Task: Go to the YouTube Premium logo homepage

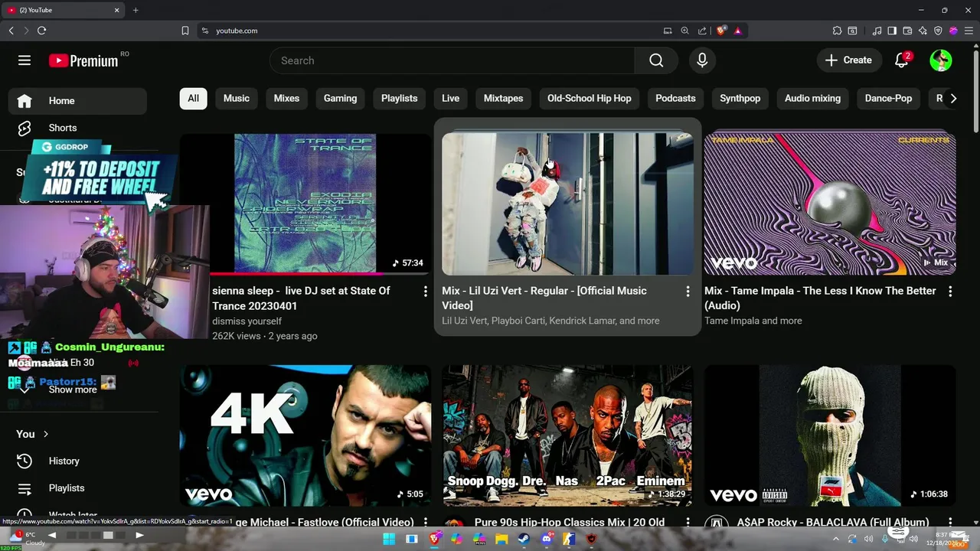Action: click(x=83, y=60)
